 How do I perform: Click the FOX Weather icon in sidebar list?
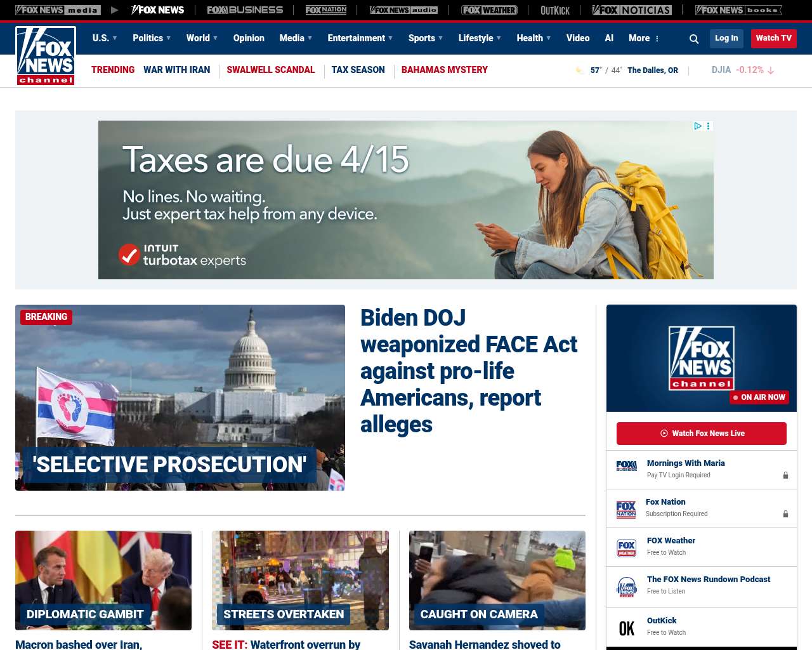tap(626, 548)
